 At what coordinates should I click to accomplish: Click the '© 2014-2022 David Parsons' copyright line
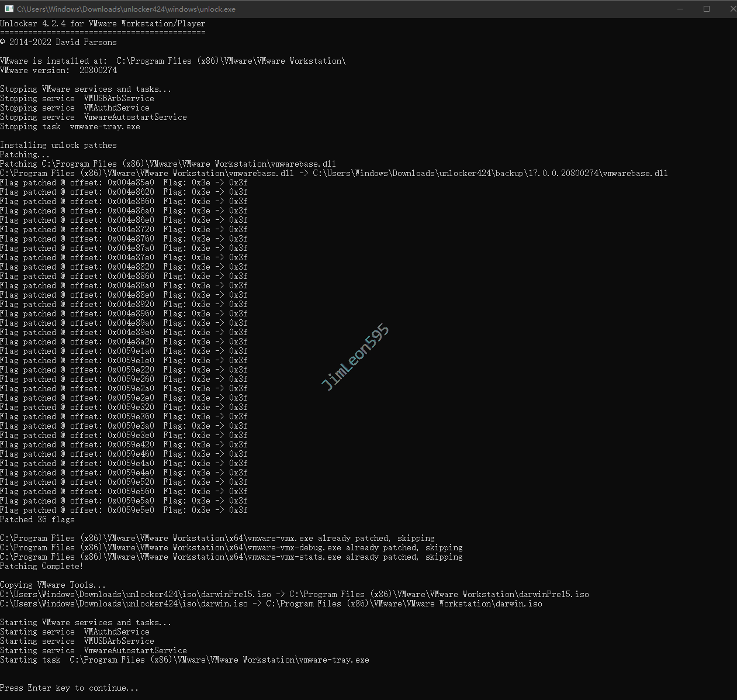tap(58, 43)
